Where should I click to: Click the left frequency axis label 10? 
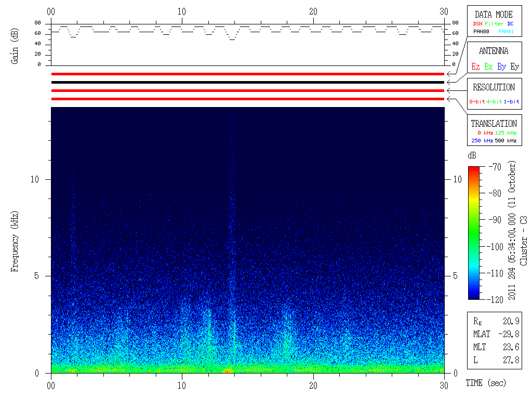(x=35, y=179)
